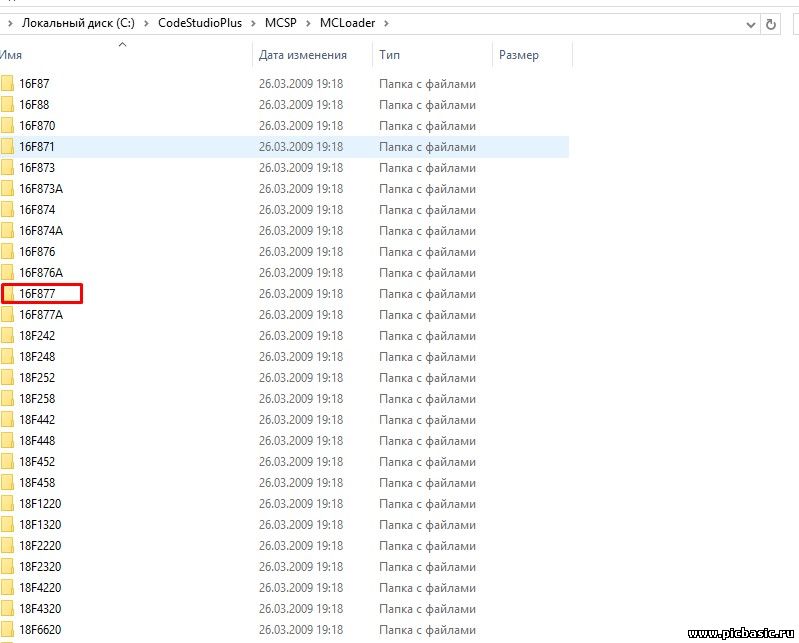Screen dimensions: 799x643
Task: Click the type cell of 18F4320 row
Action: click(x=428, y=609)
